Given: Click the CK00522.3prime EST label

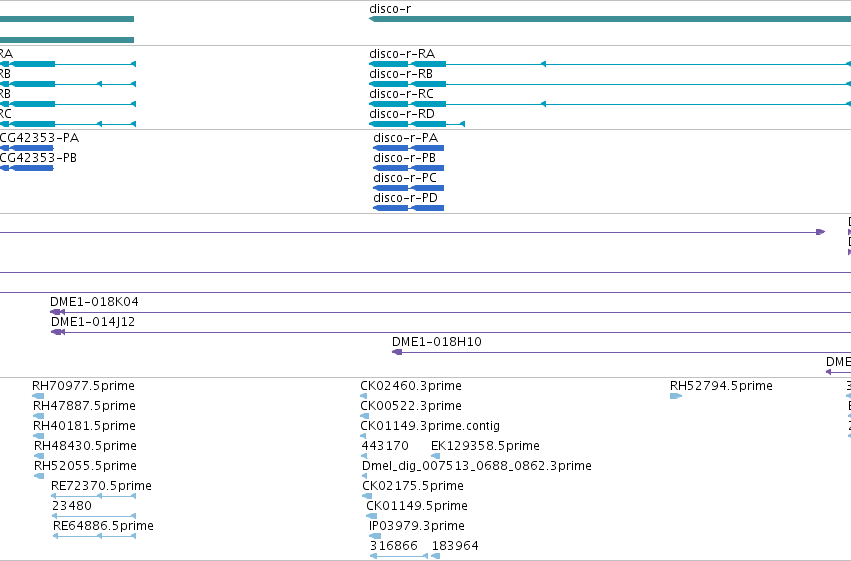Looking at the screenshot, I should pos(411,406).
